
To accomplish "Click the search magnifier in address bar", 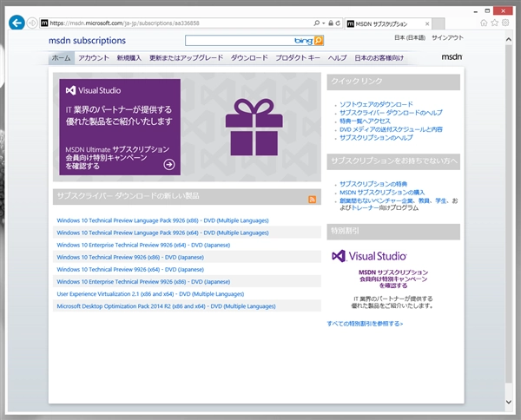I will tap(316, 23).
